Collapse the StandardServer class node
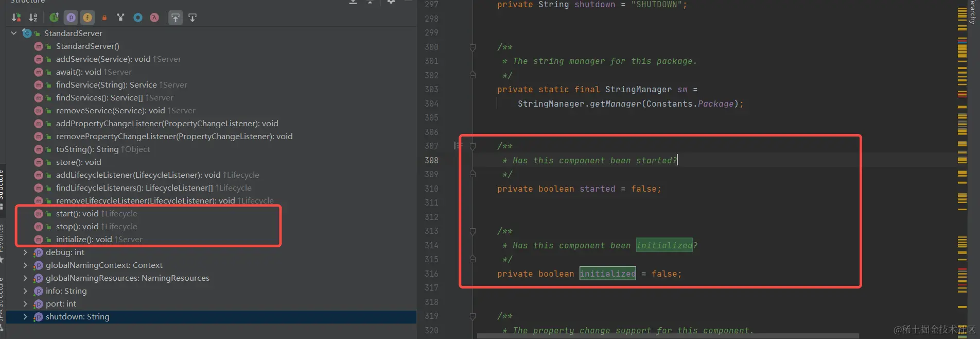 [x=14, y=33]
